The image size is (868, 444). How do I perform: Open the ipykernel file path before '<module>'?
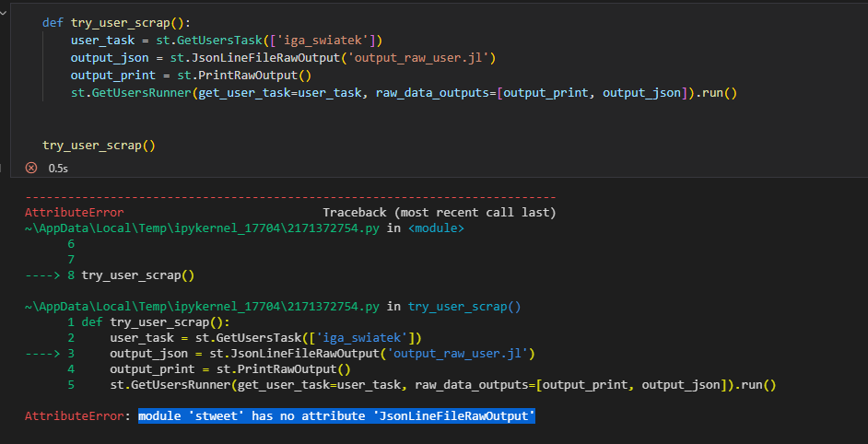click(202, 228)
